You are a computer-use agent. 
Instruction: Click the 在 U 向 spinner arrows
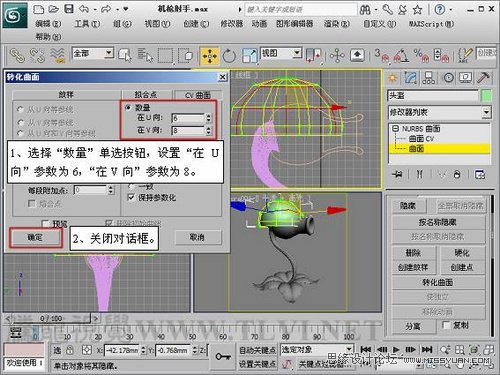[209, 118]
